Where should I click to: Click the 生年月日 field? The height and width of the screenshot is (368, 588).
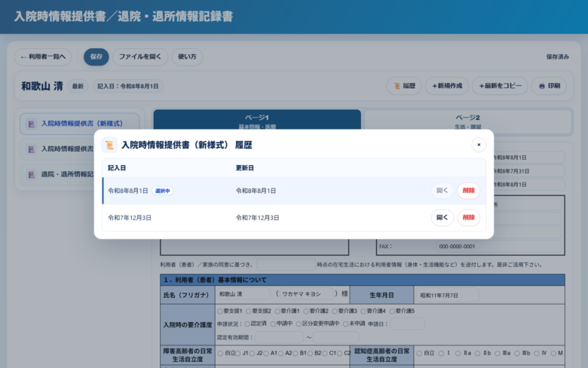447,295
